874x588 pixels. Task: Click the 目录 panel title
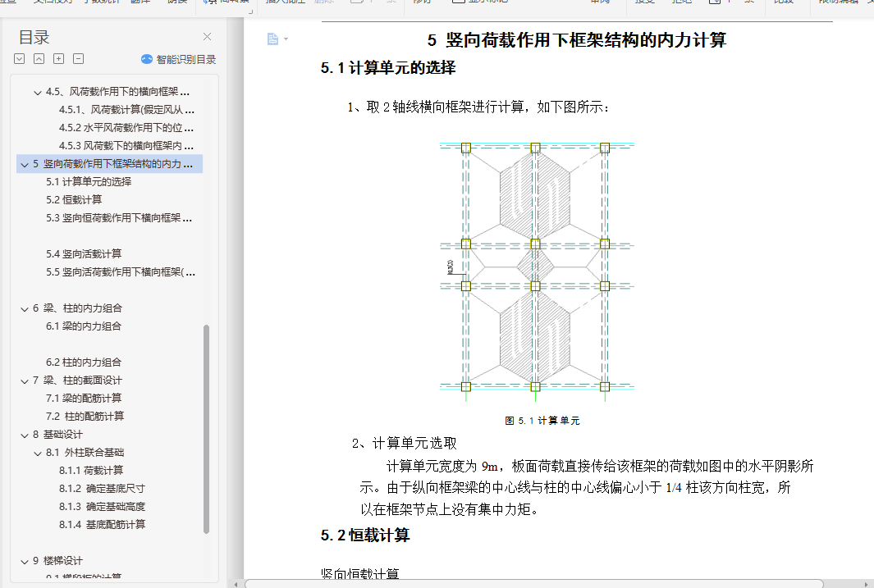[x=34, y=37]
